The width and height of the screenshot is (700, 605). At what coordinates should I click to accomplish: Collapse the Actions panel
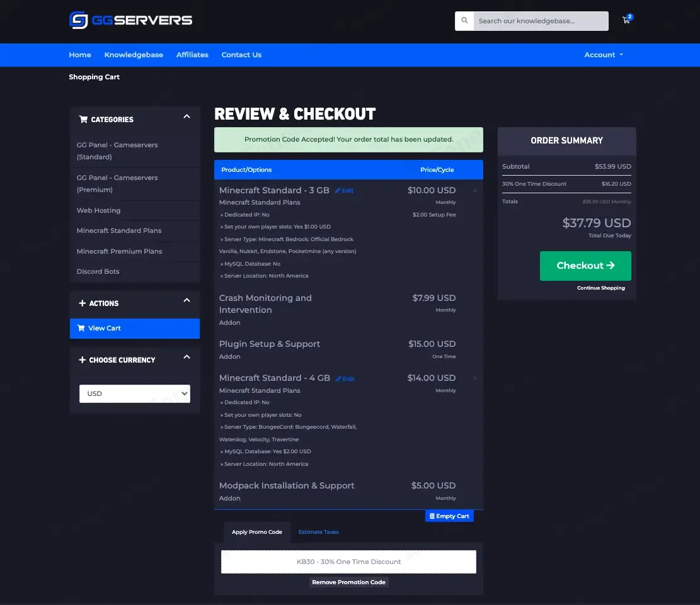186,300
